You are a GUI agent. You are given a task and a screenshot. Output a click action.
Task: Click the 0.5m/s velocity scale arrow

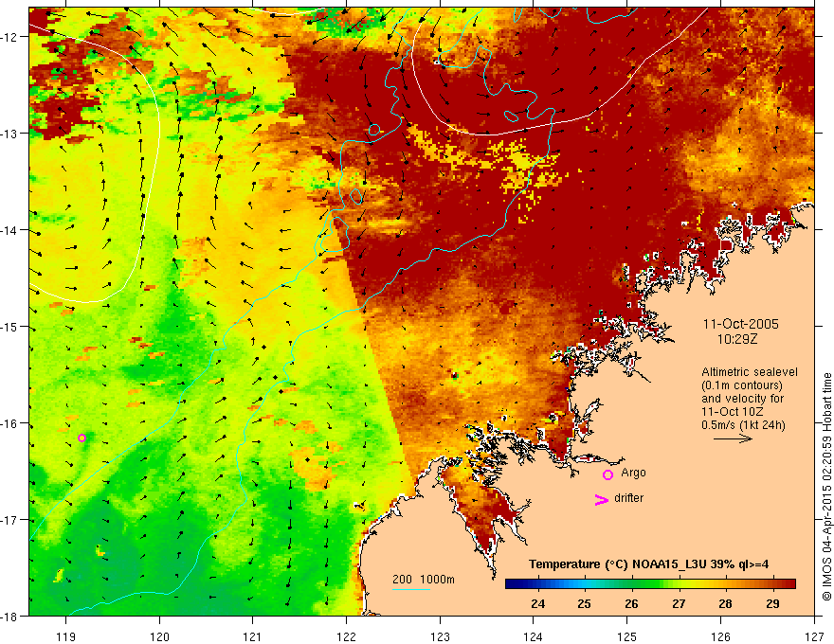[x=733, y=438]
